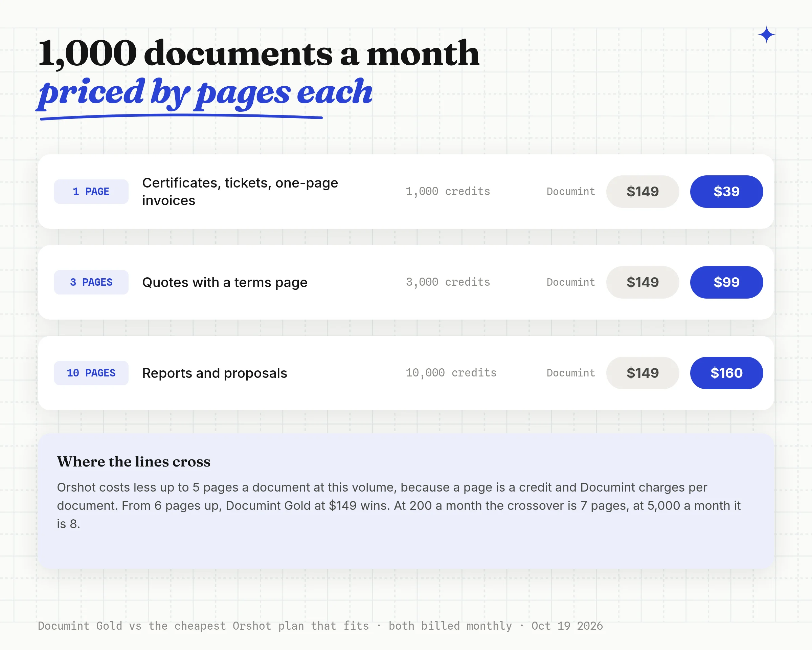812x650 pixels.
Task: Select the 1 PAGE badge
Action: click(91, 191)
